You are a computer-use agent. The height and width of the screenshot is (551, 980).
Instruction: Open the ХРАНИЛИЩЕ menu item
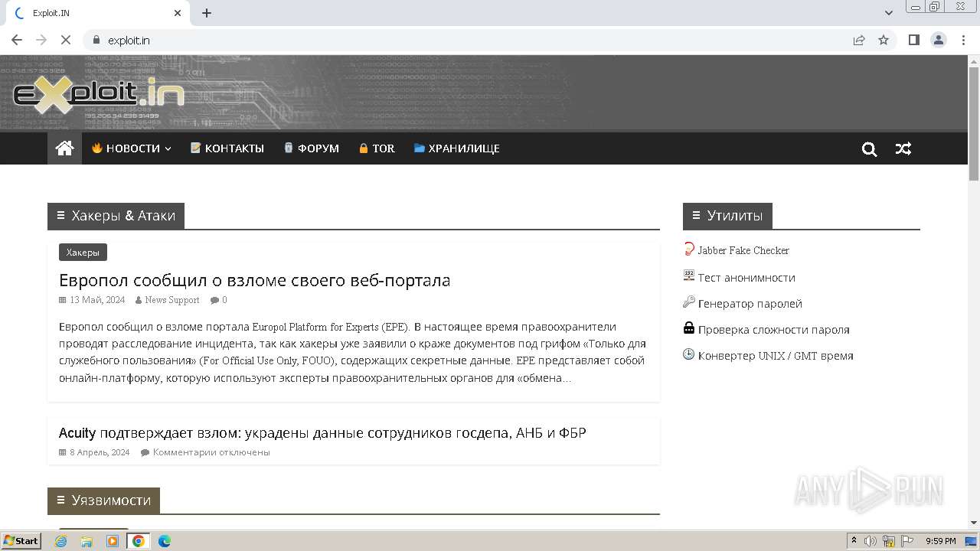coord(457,148)
